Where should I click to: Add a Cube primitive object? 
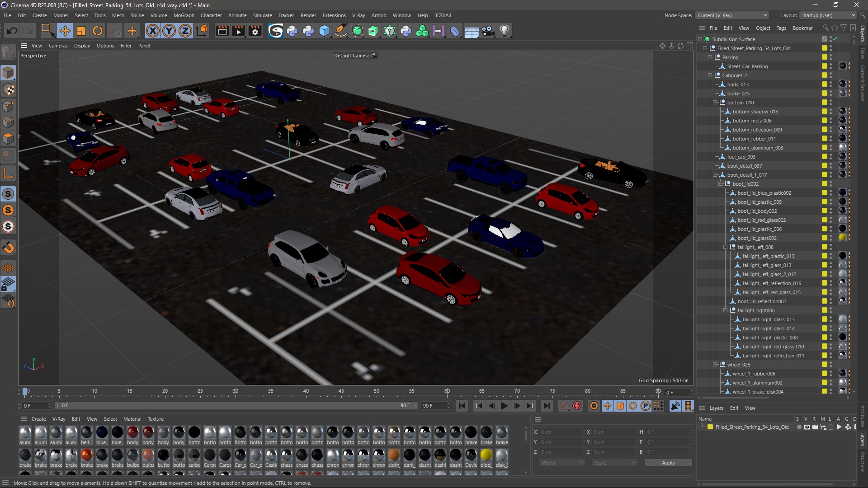pos(325,31)
